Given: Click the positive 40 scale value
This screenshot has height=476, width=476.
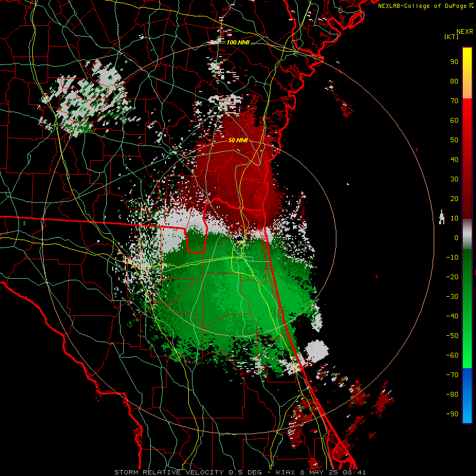Looking at the screenshot, I should tap(454, 159).
